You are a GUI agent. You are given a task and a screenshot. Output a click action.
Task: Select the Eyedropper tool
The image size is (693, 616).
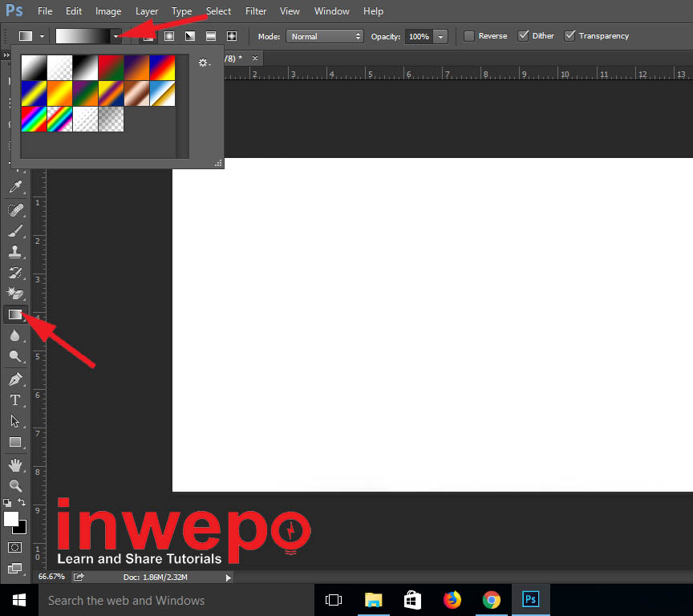14,188
